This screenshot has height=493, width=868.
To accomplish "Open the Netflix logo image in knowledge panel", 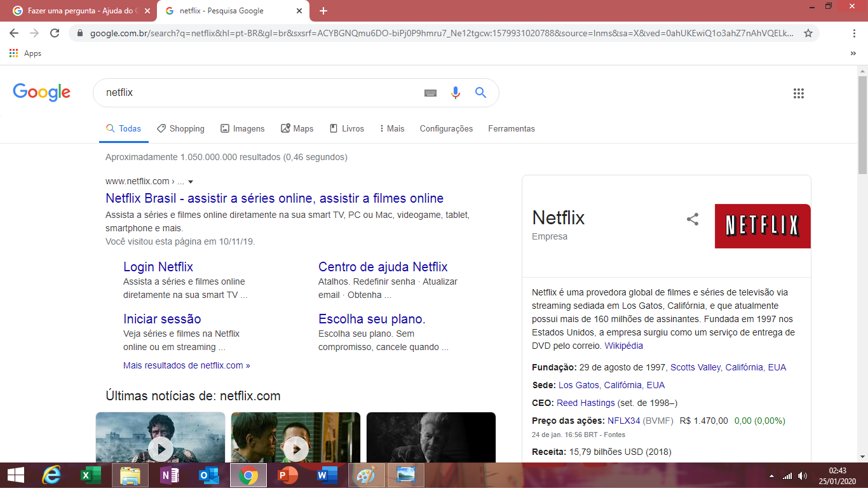I will tap(763, 226).
